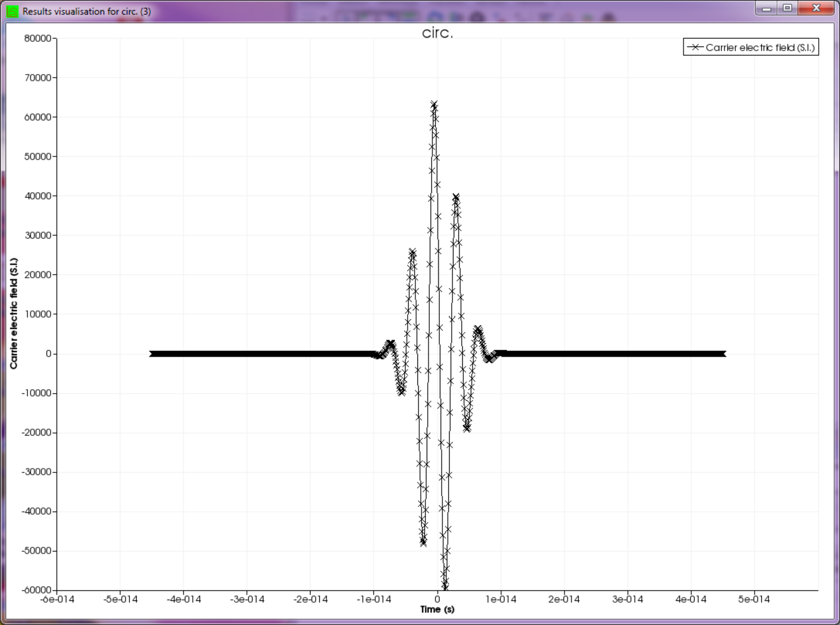Click the -60000 tick label on y-axis
The image size is (840, 625).
click(x=36, y=590)
